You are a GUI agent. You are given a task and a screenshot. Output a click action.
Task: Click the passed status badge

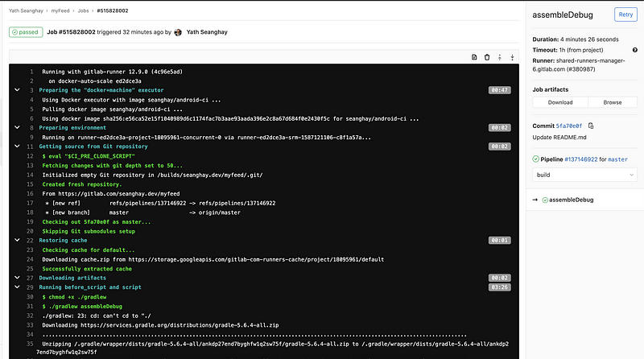[x=26, y=32]
